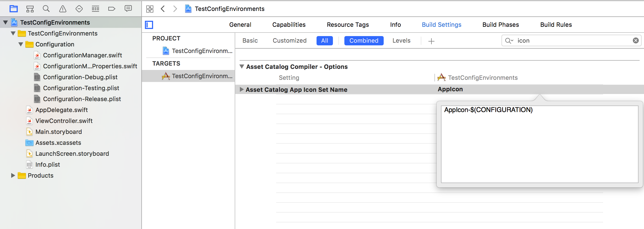Image resolution: width=644 pixels, height=229 pixels.
Task: Click the target icon in the settings column header
Action: (x=442, y=78)
